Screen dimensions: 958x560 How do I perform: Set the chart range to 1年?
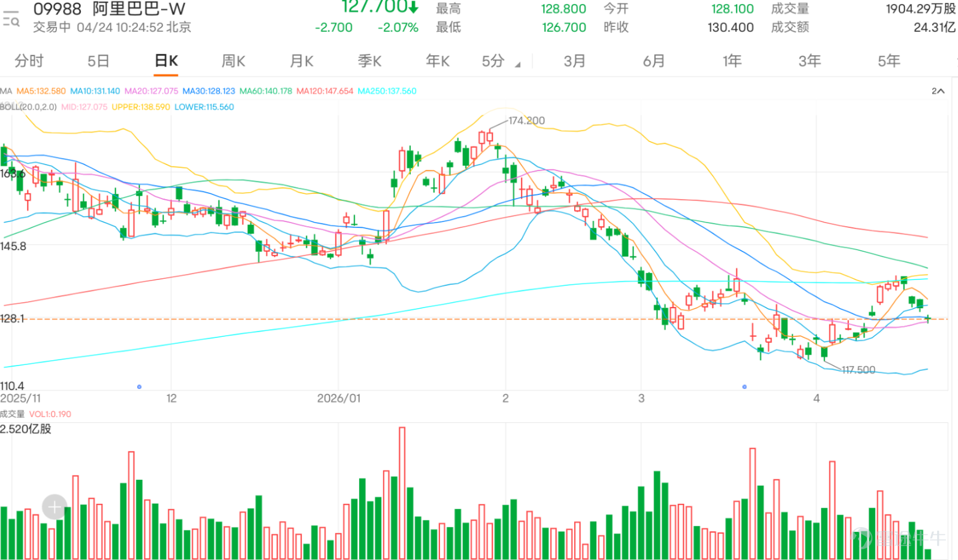(732, 61)
